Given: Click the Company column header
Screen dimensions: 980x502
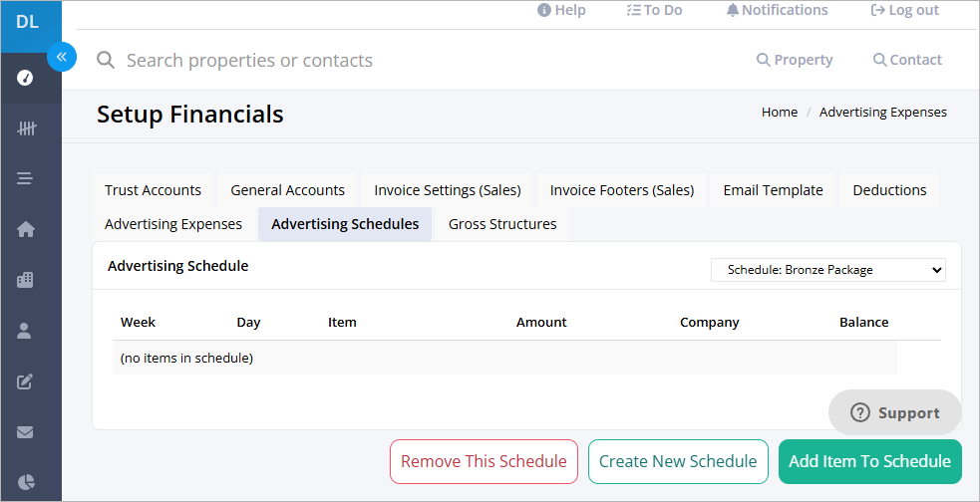Looking at the screenshot, I should pos(710,322).
